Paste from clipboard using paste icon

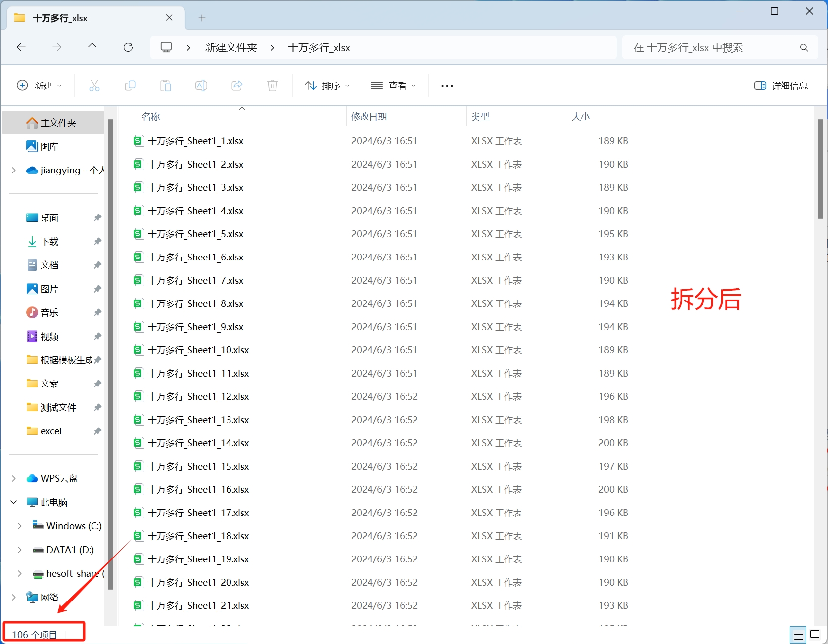click(x=166, y=85)
